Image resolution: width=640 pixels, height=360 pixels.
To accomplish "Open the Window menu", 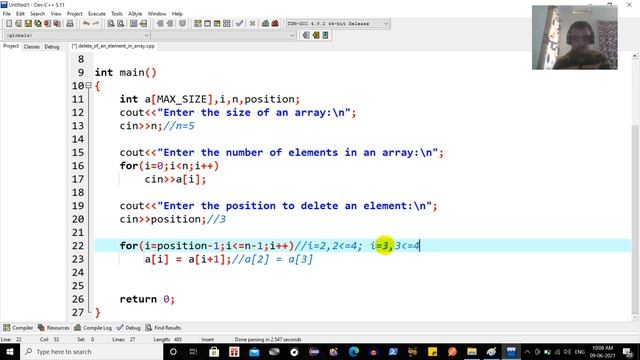I will pyautogui.click(x=157, y=13).
